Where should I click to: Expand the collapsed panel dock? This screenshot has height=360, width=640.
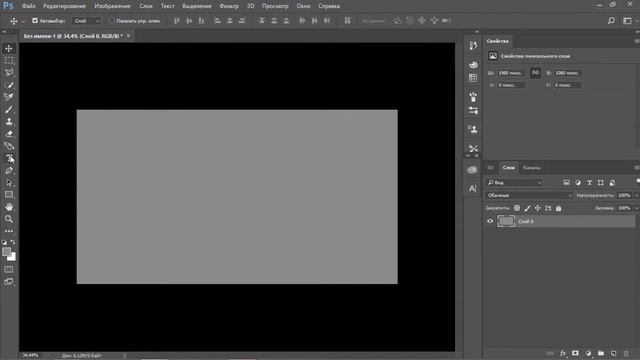coord(477,31)
